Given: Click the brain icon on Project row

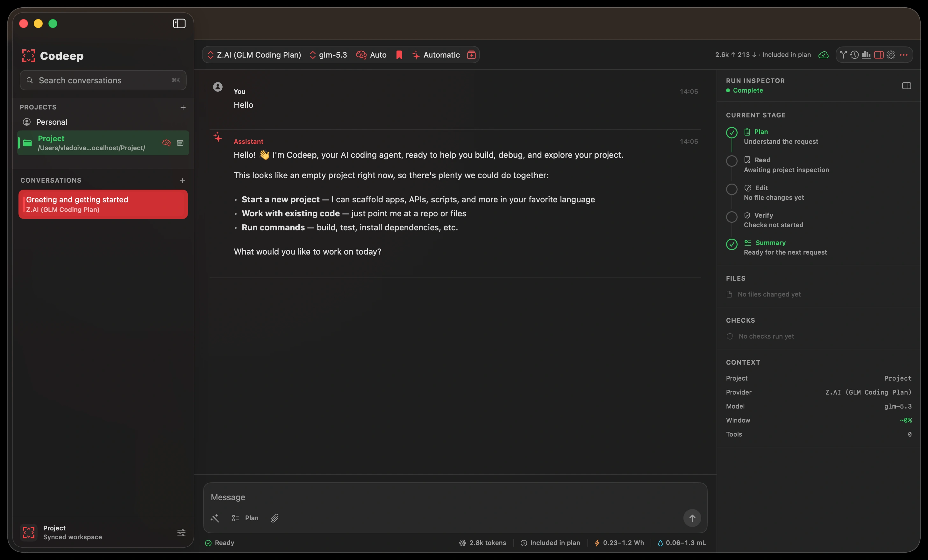Looking at the screenshot, I should point(167,143).
